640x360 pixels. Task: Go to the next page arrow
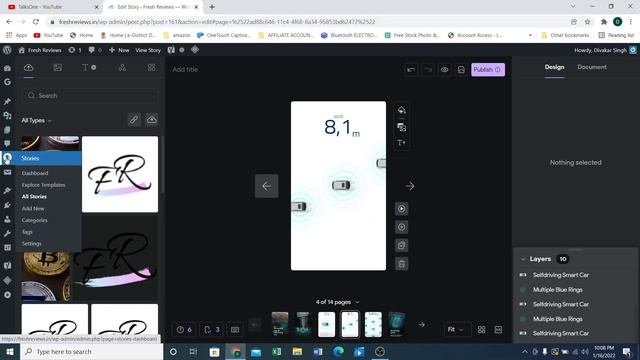[410, 186]
